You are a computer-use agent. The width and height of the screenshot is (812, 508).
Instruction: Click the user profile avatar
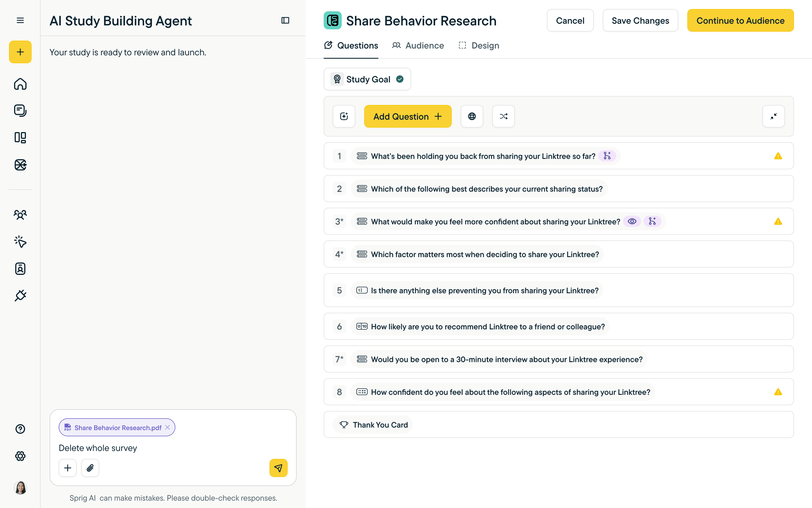point(20,487)
